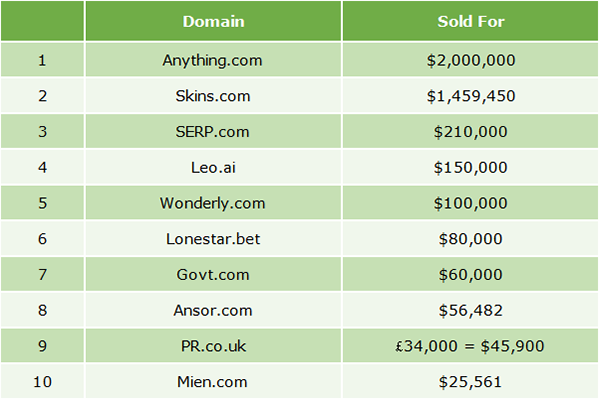The image size is (600, 400).
Task: Click the Ansor.com domain name
Action: pos(213,310)
